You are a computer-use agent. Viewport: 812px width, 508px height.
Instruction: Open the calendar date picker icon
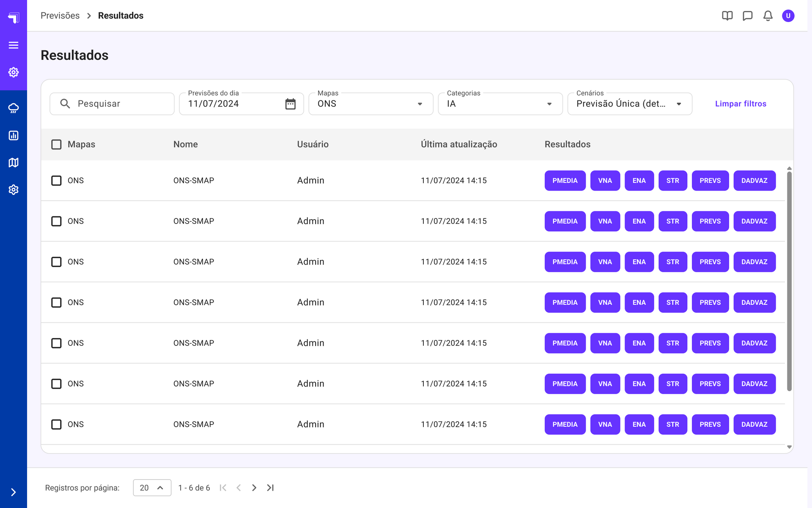pos(290,104)
